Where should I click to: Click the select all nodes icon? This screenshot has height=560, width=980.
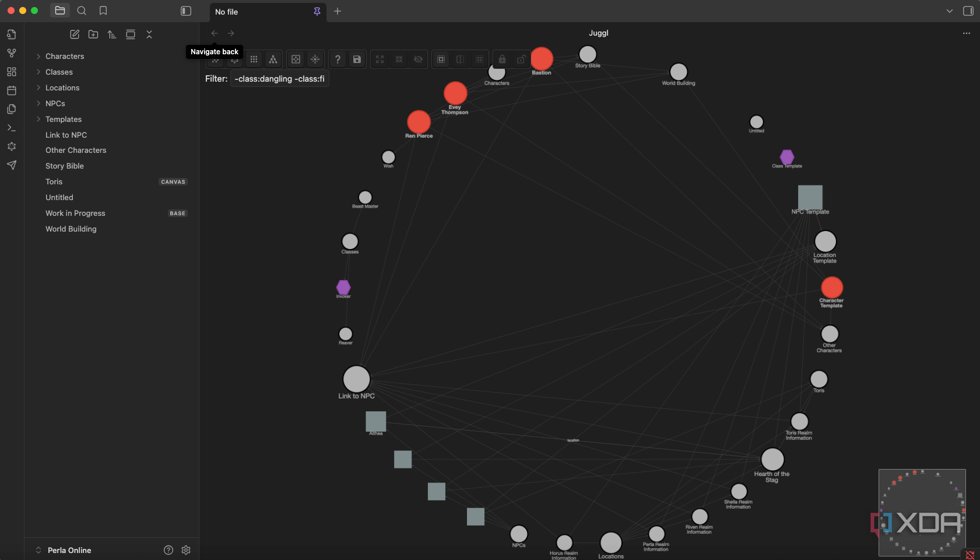[441, 60]
